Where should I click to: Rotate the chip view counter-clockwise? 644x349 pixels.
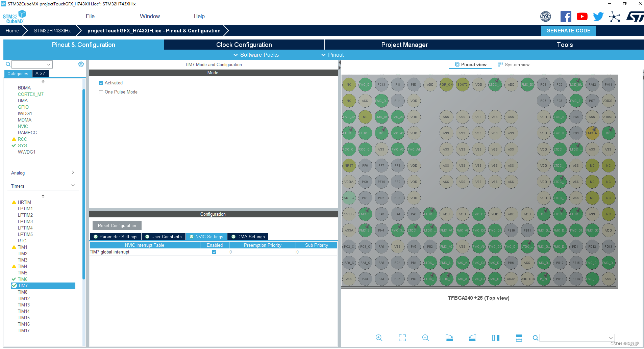472,338
